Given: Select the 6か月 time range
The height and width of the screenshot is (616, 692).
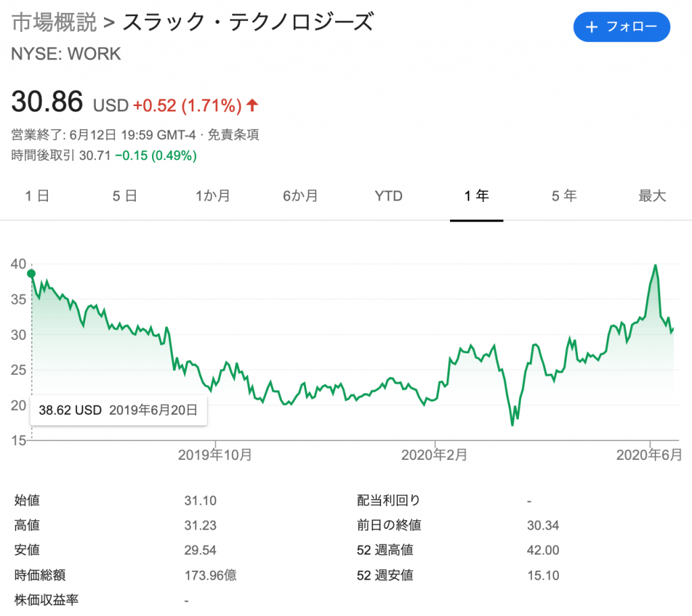Looking at the screenshot, I should click(x=301, y=195).
